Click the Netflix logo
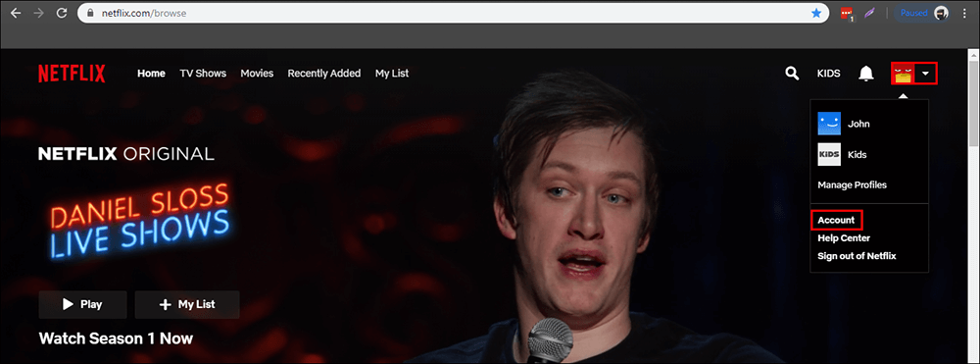The height and width of the screenshot is (364, 980). point(72,74)
